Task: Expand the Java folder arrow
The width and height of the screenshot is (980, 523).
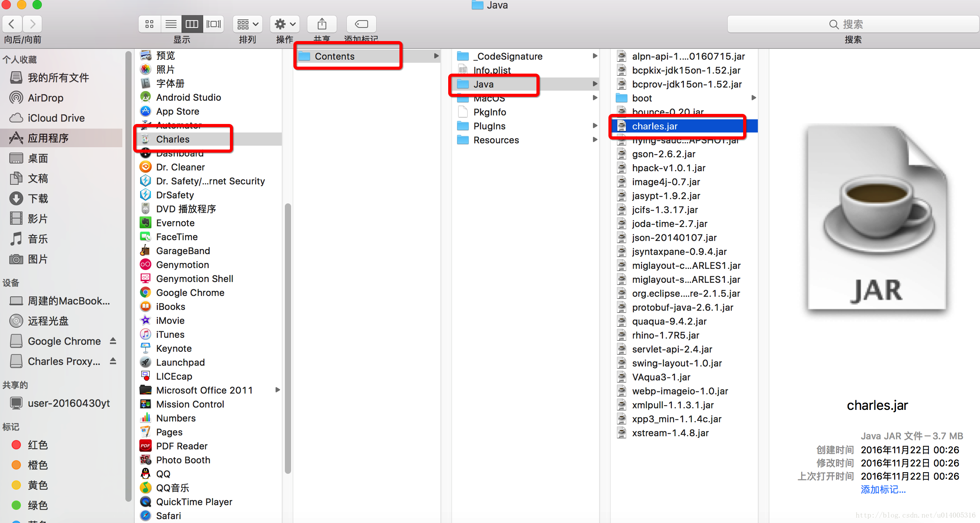Action: (x=595, y=84)
